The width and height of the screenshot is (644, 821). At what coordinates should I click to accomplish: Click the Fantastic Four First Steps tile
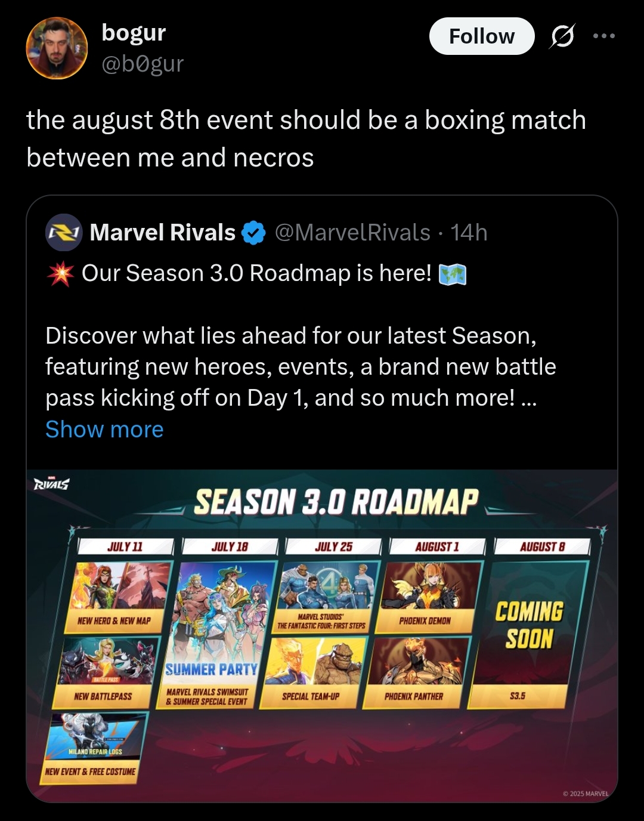pos(327,597)
